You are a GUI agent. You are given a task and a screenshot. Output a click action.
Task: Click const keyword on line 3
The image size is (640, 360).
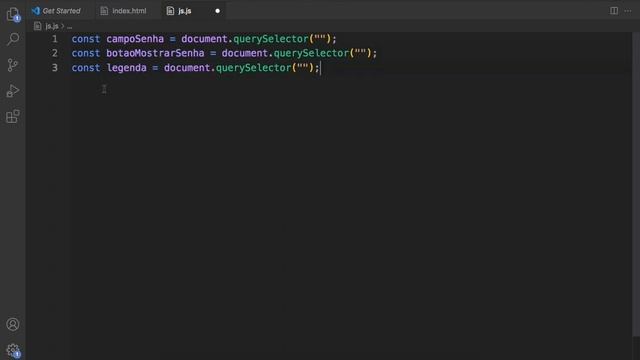pos(86,67)
